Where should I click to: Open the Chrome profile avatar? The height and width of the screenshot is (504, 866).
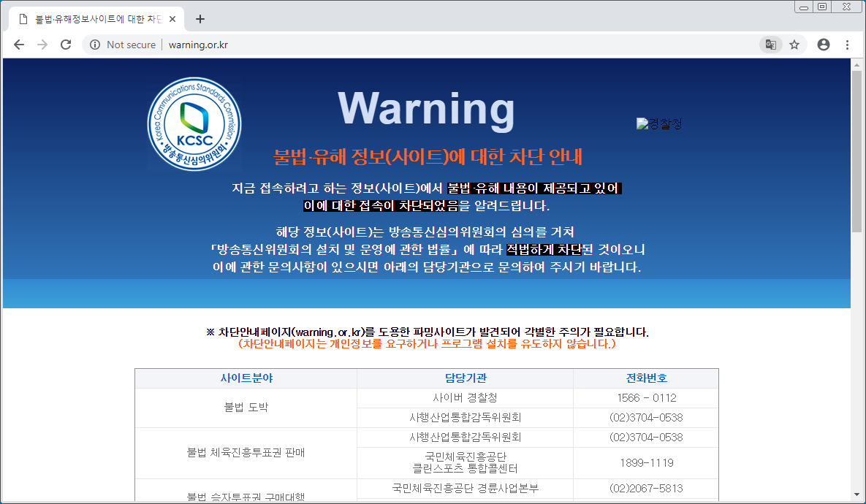[824, 45]
